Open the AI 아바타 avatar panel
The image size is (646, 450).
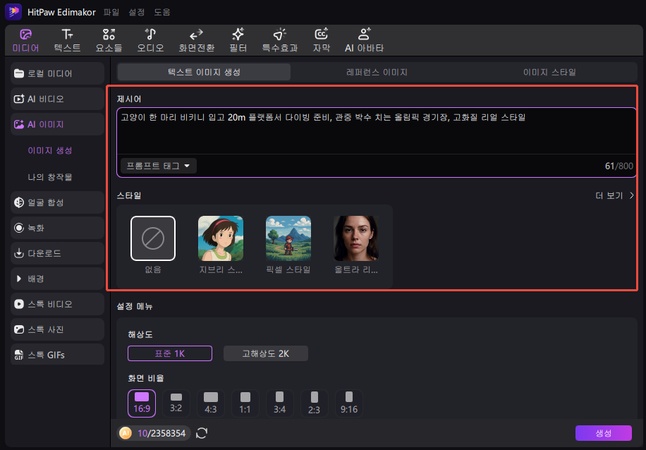[x=364, y=40]
